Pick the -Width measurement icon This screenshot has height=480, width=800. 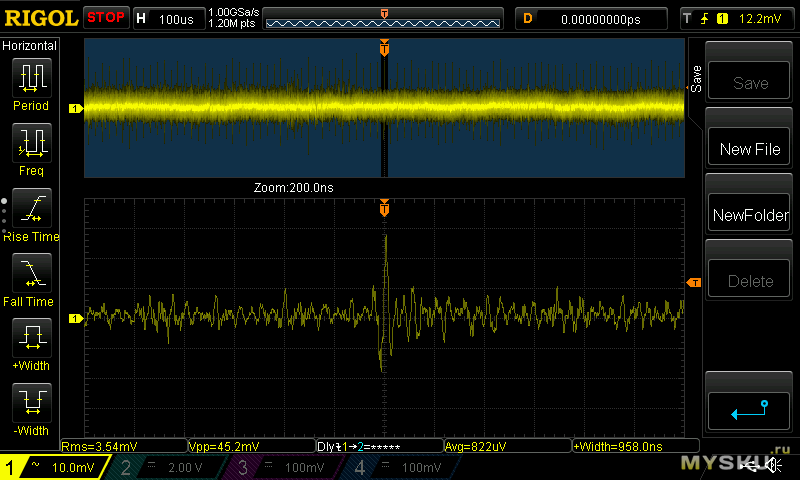pyautogui.click(x=32, y=403)
